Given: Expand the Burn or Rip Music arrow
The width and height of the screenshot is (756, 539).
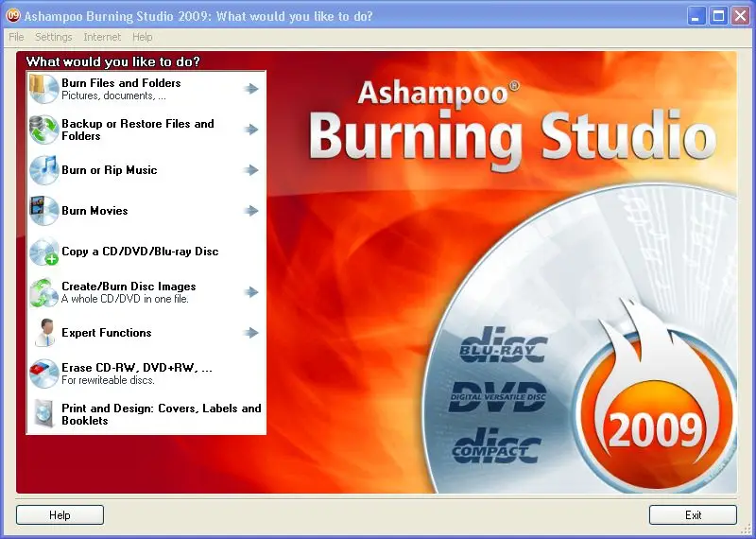Looking at the screenshot, I should click(x=251, y=170).
